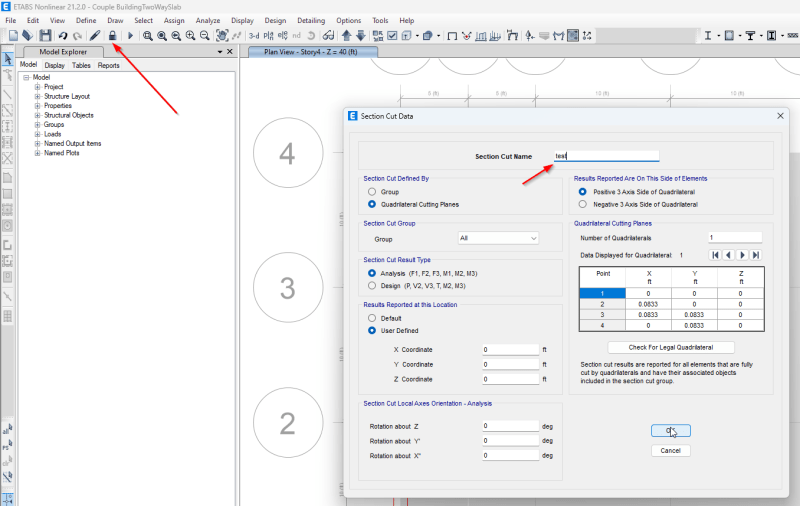This screenshot has height=506, width=800.
Task: Click the Number of Quadrilaterals field
Action: point(735,238)
